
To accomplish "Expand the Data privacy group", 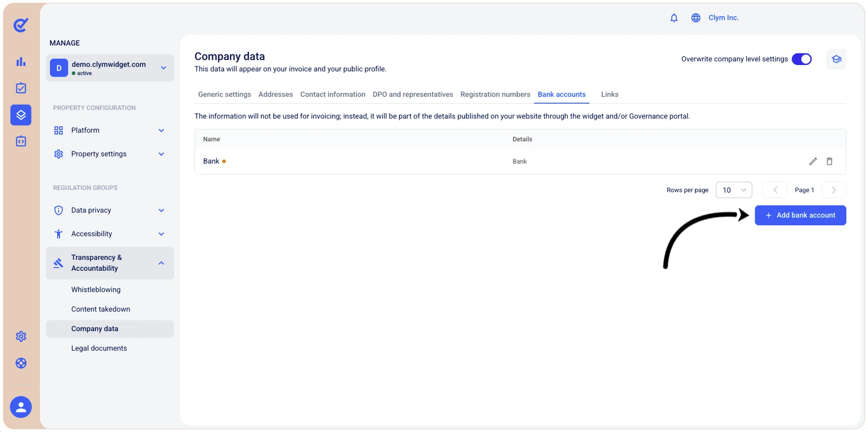I will pos(110,210).
